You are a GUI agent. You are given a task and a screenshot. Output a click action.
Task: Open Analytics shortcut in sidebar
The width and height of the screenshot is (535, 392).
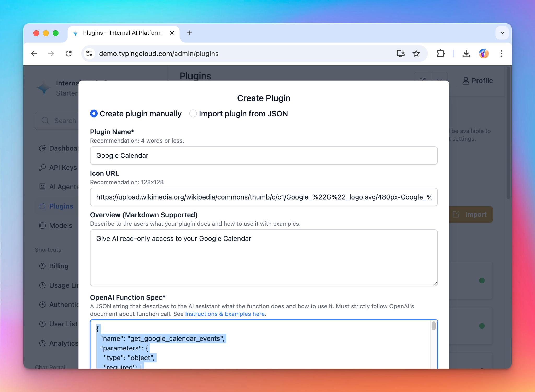[x=58, y=343]
